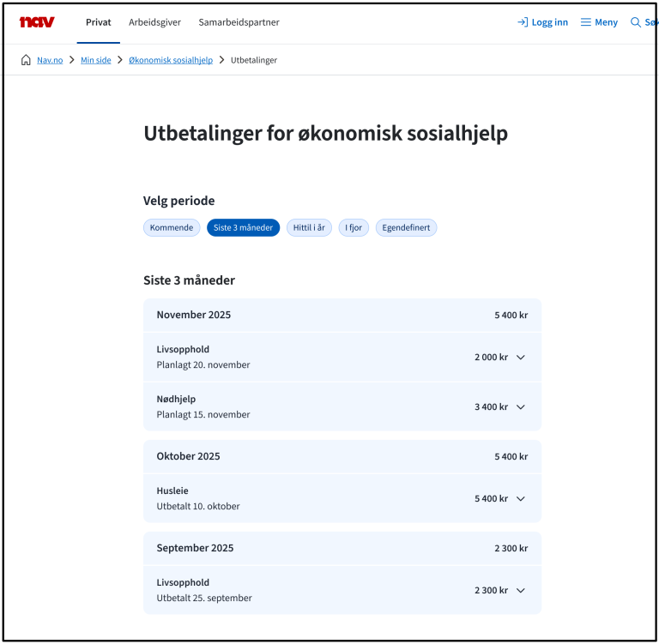Select the Siste 3 måneder chip
Screen dimensions: 659x644
coord(243,228)
